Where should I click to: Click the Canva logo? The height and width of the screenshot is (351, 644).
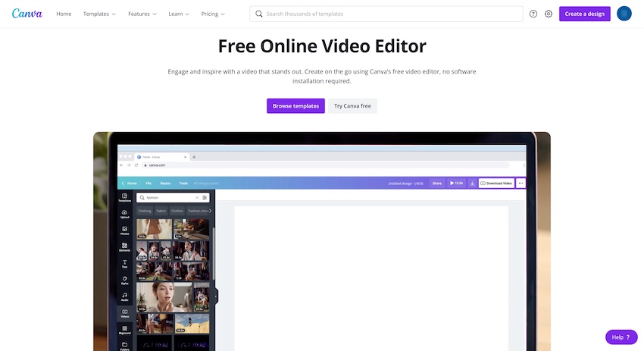27,14
